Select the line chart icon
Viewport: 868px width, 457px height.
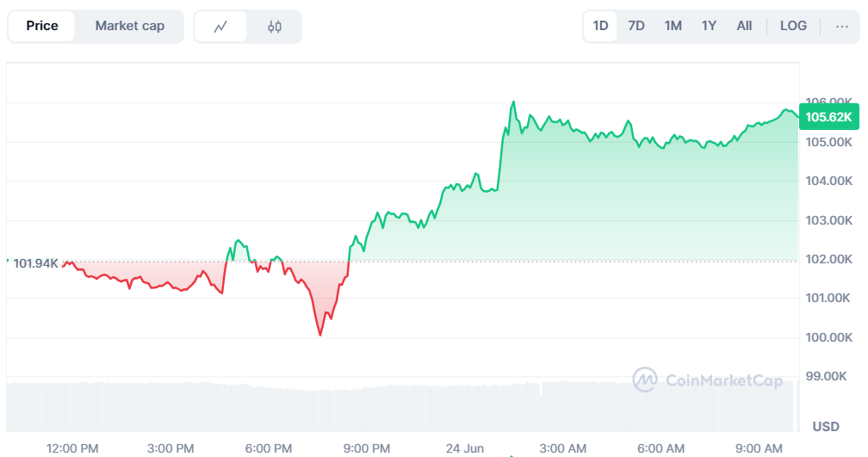(x=220, y=27)
